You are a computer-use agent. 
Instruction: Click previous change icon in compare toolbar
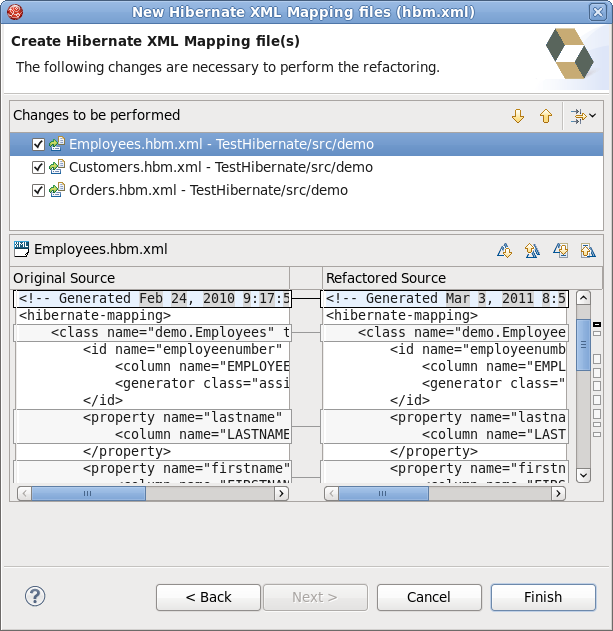tap(587, 250)
